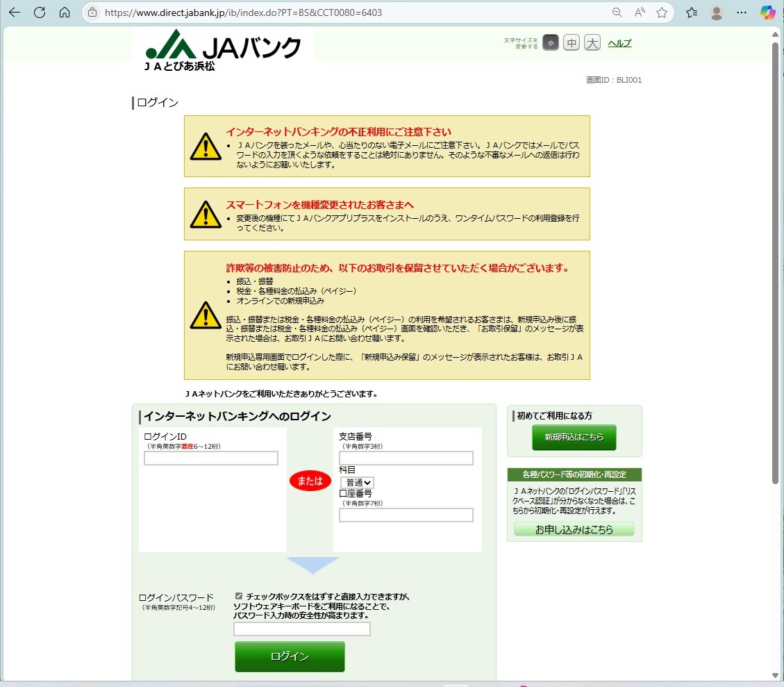The height and width of the screenshot is (687, 784).
Task: Set text size to large (大)
Action: 592,43
